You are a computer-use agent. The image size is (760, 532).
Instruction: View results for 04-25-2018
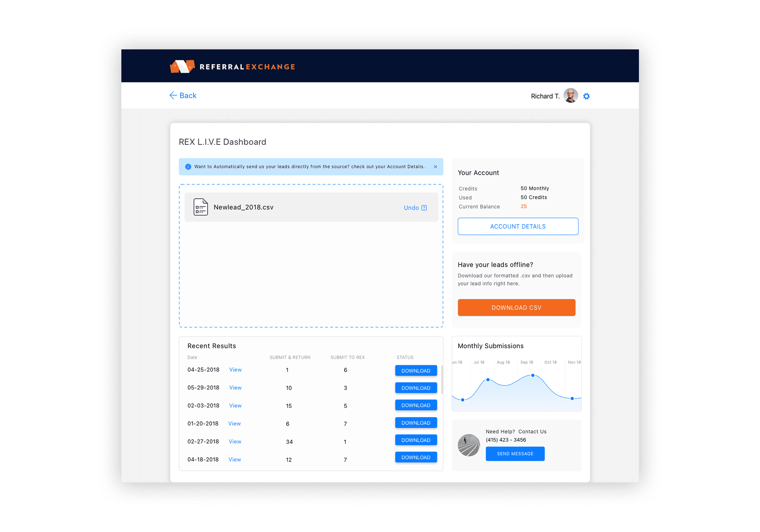235,370
